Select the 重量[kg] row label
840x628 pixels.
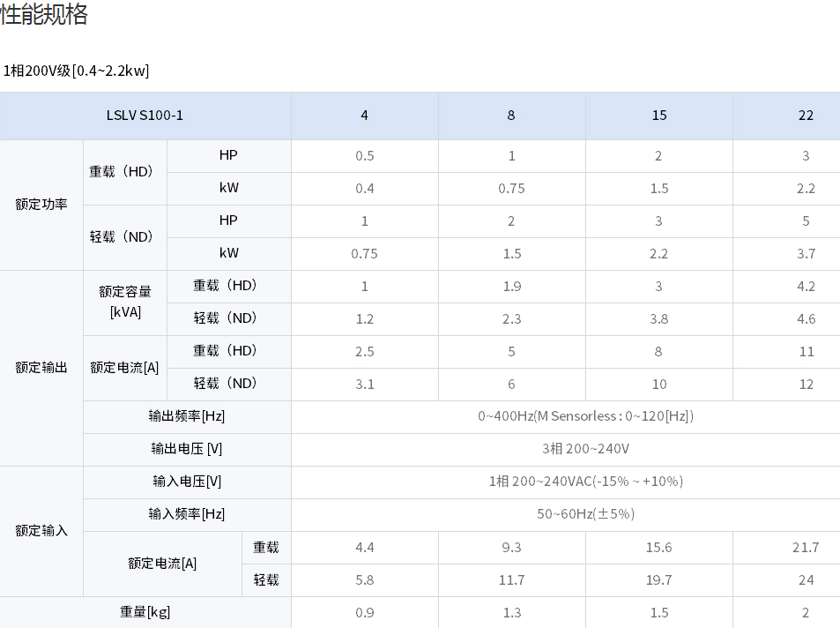[x=145, y=612]
